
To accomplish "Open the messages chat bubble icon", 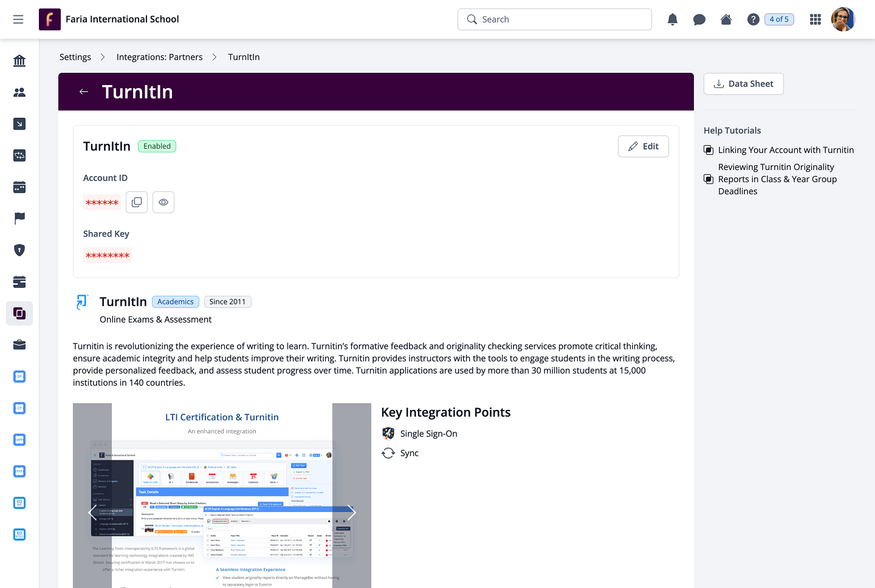I will pos(699,19).
